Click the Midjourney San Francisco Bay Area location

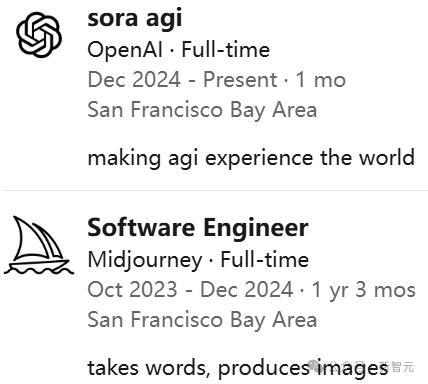[x=202, y=320]
